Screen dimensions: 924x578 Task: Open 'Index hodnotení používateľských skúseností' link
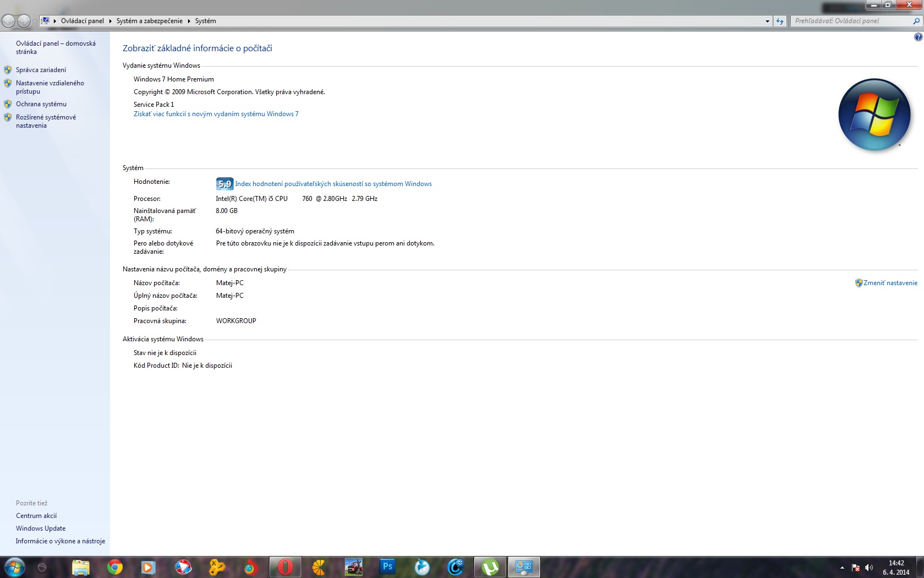333,184
